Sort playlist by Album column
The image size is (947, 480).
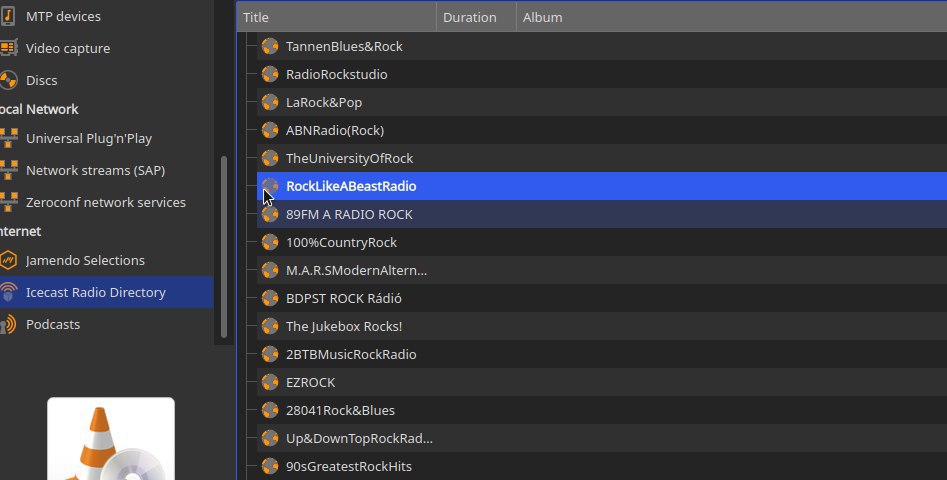click(x=731, y=17)
